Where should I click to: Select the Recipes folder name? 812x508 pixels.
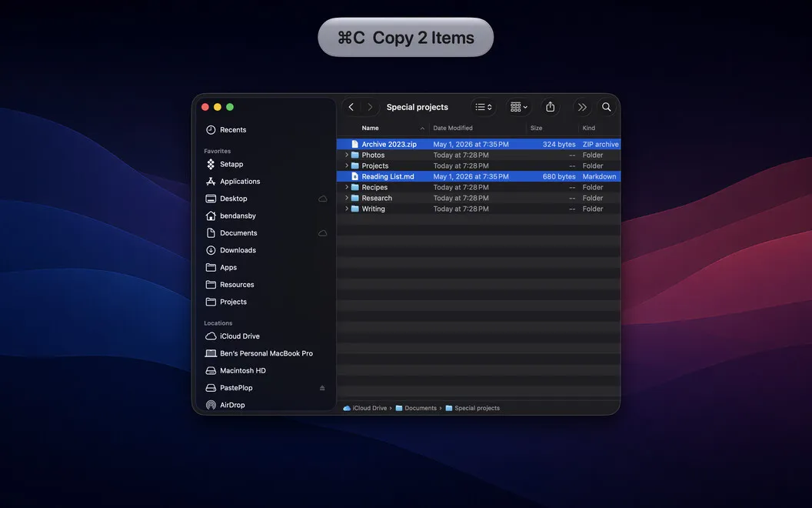[374, 187]
